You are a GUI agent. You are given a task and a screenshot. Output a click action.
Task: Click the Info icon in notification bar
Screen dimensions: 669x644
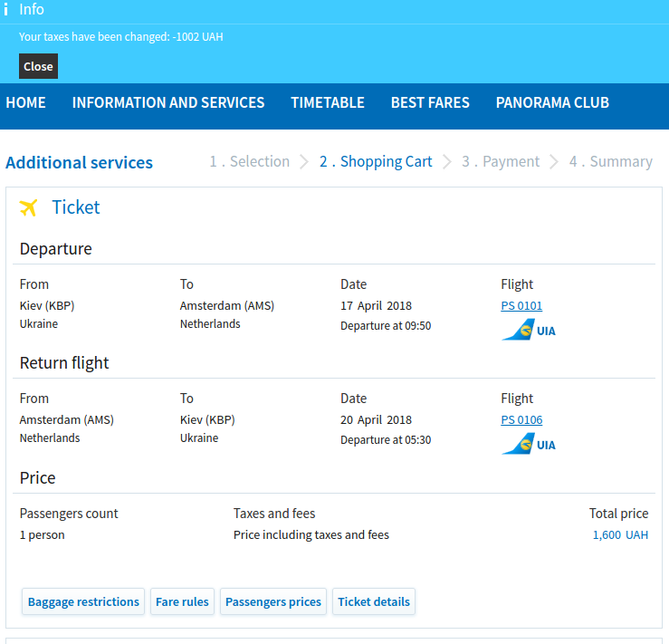6,10
